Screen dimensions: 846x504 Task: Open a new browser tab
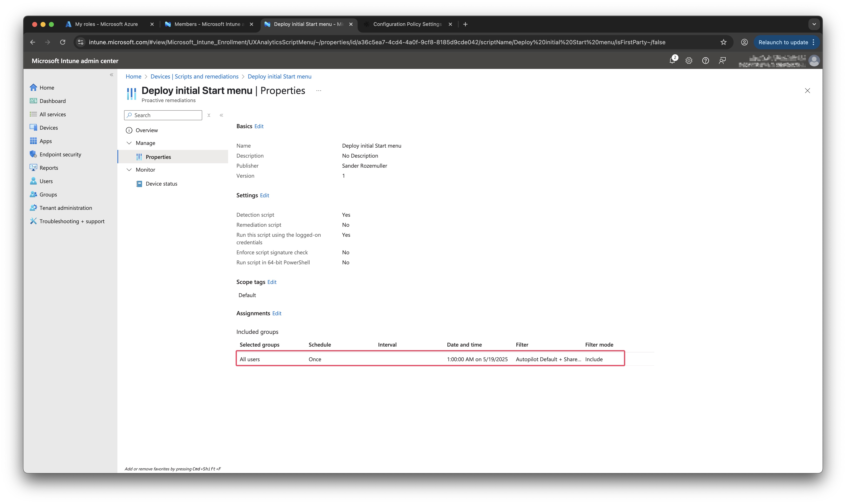pyautogui.click(x=465, y=24)
